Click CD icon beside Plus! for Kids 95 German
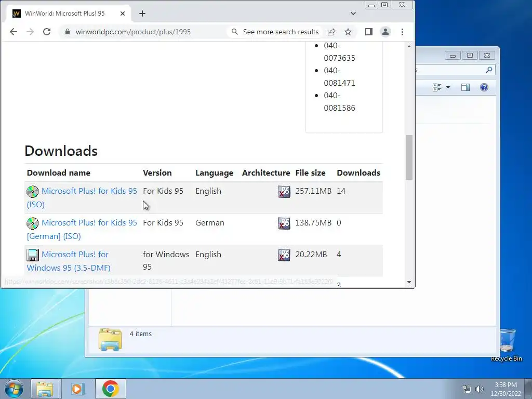Screen dimensions: 532x399 click(x=33, y=223)
